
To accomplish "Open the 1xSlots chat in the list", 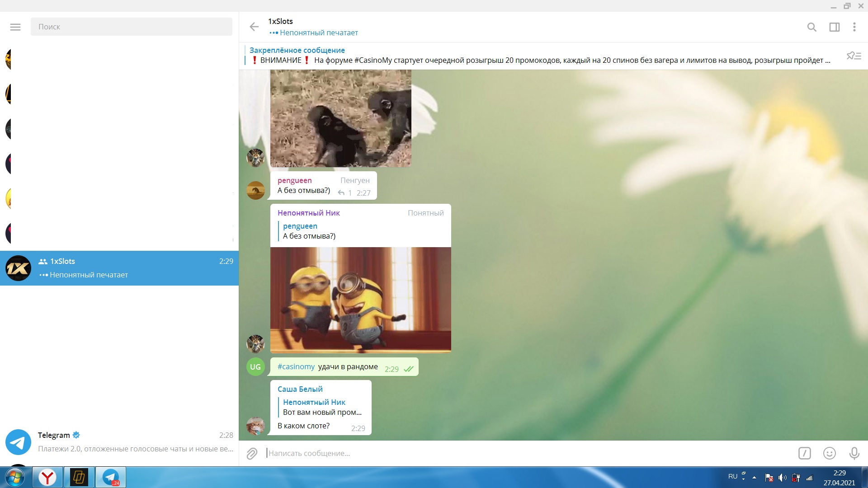I will point(119,268).
